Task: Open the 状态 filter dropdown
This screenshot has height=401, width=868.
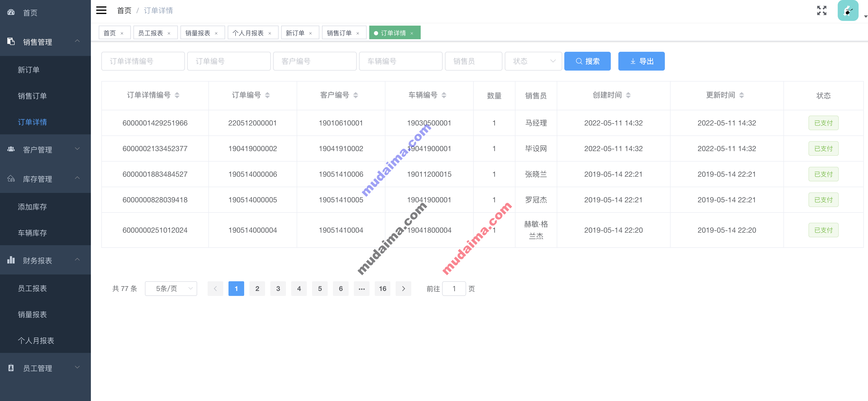Action: (x=533, y=61)
